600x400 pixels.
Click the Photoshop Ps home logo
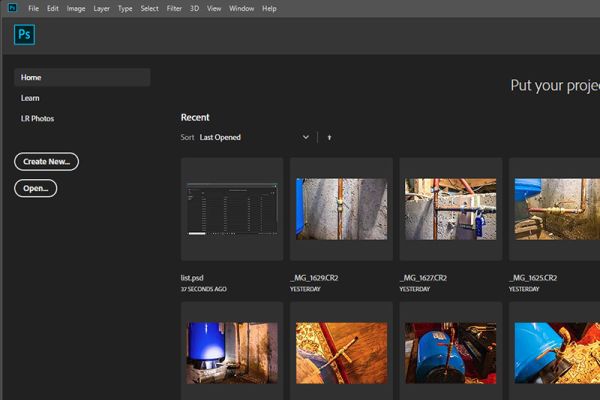tap(24, 34)
